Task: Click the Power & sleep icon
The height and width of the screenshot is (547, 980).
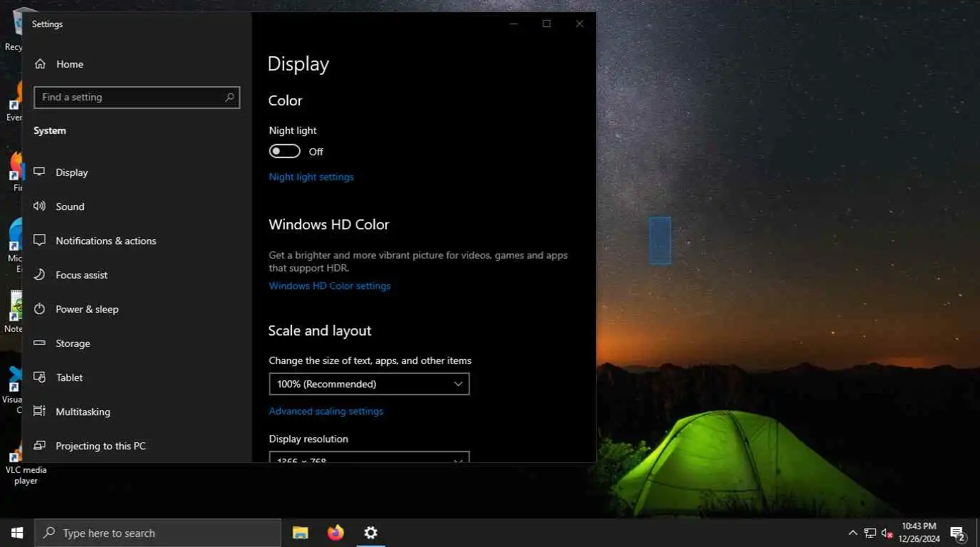Action: pos(40,309)
